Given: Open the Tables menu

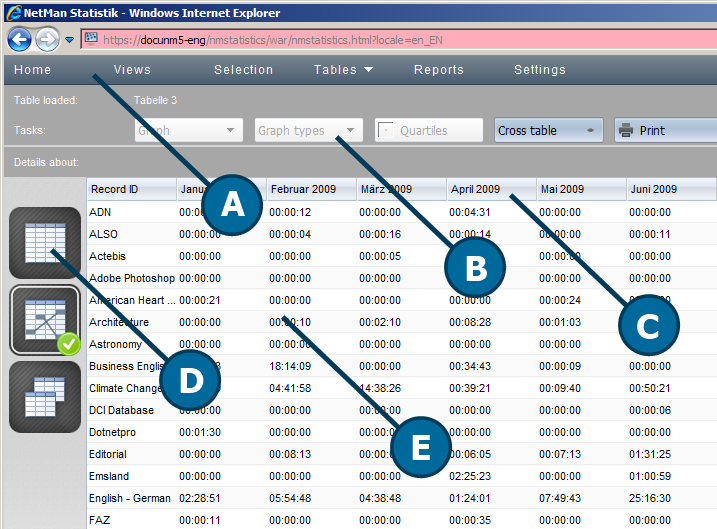Looking at the screenshot, I should [x=343, y=70].
